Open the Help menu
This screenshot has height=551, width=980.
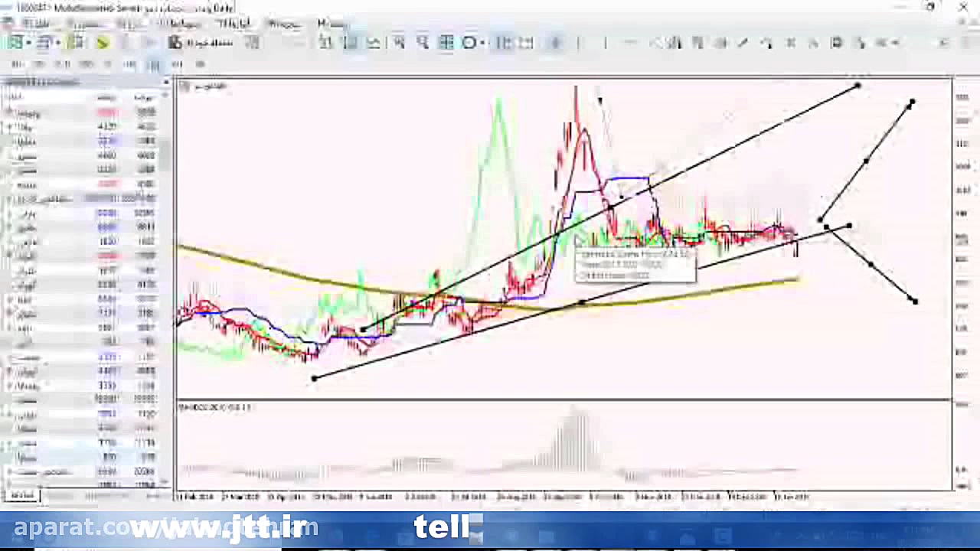(331, 24)
